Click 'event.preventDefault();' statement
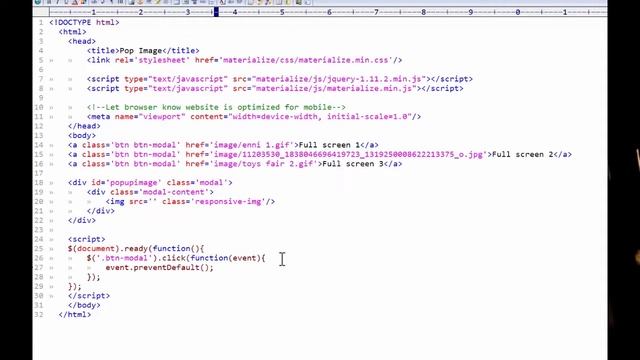The image size is (640, 360). tap(160, 267)
